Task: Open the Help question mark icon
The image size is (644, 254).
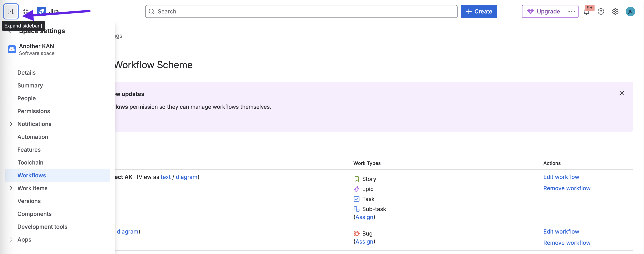Action: tap(601, 11)
